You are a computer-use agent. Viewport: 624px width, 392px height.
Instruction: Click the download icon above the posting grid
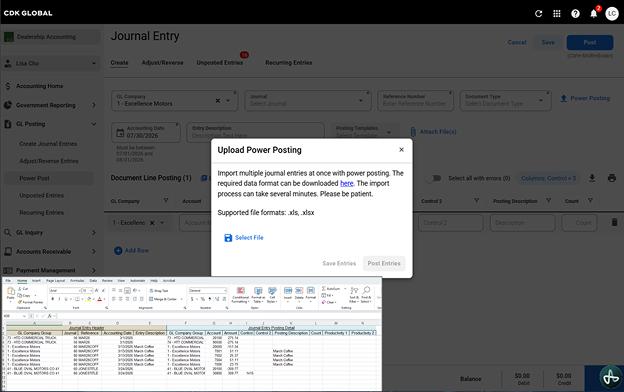click(x=592, y=178)
